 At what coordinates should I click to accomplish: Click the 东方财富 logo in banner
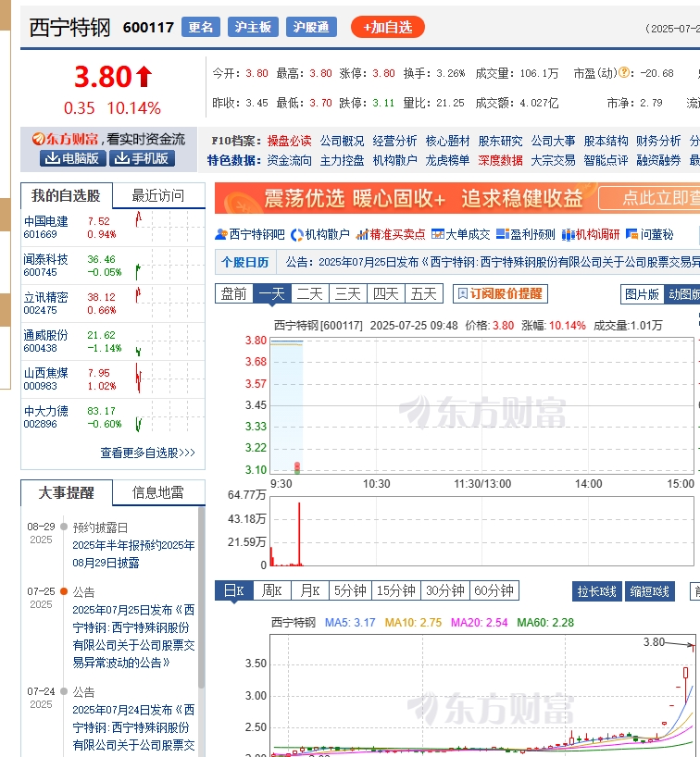[x=65, y=140]
